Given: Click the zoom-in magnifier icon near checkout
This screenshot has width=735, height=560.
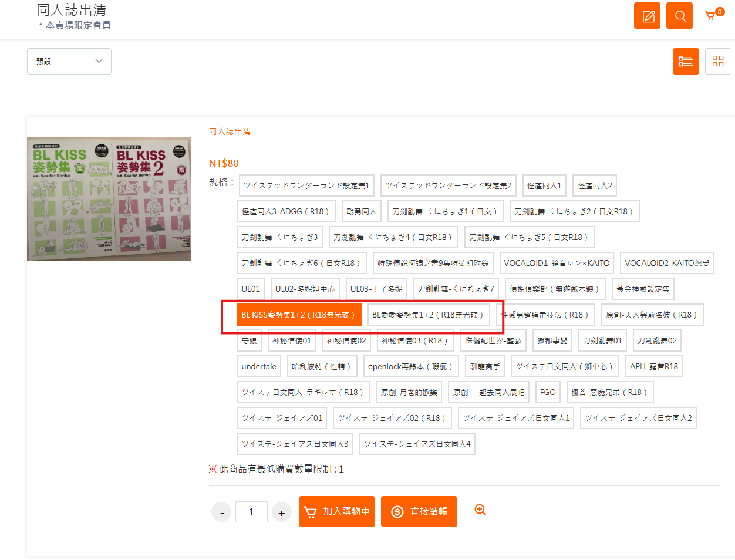Looking at the screenshot, I should 480,510.
